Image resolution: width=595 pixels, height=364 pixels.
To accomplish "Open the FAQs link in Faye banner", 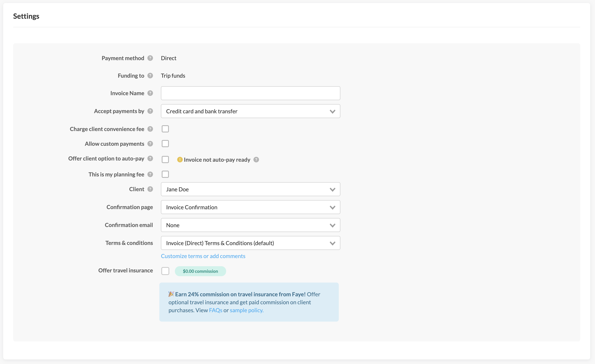I will click(215, 310).
